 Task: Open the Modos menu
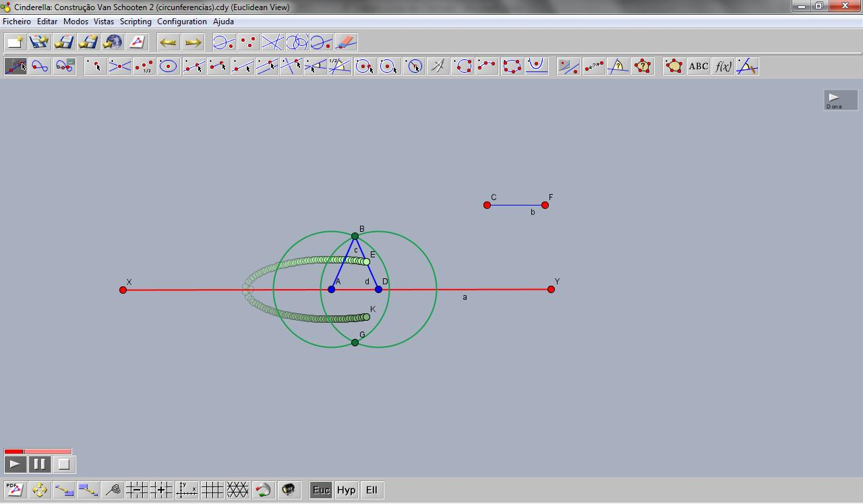tap(76, 22)
